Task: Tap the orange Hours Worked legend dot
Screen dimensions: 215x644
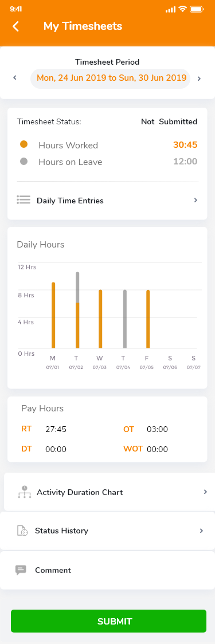Action: pos(24,144)
